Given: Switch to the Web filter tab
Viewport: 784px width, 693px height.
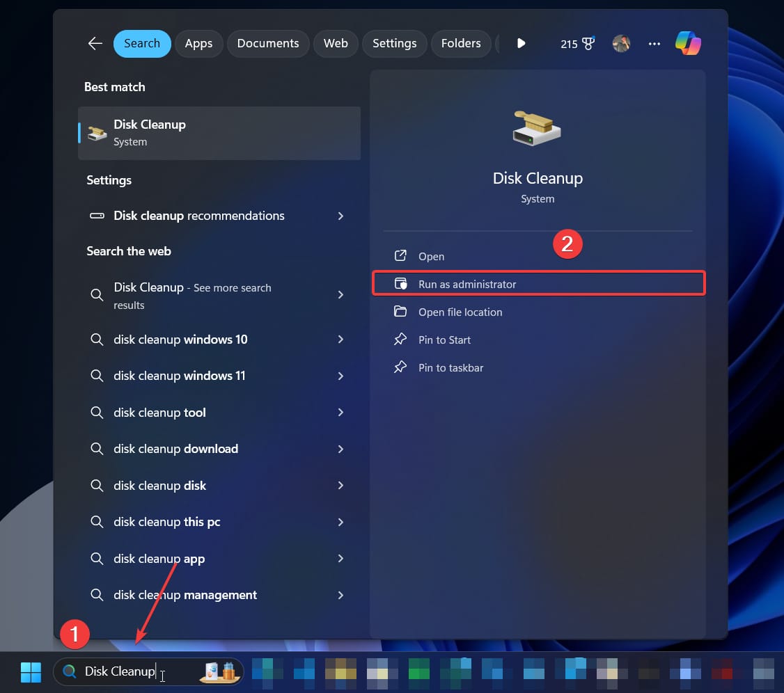Looking at the screenshot, I should [x=336, y=43].
